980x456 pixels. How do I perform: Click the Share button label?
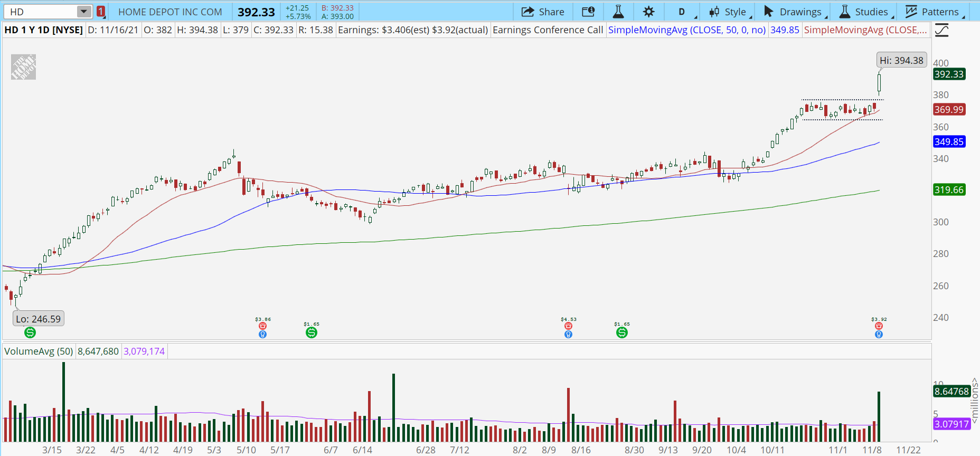[552, 12]
